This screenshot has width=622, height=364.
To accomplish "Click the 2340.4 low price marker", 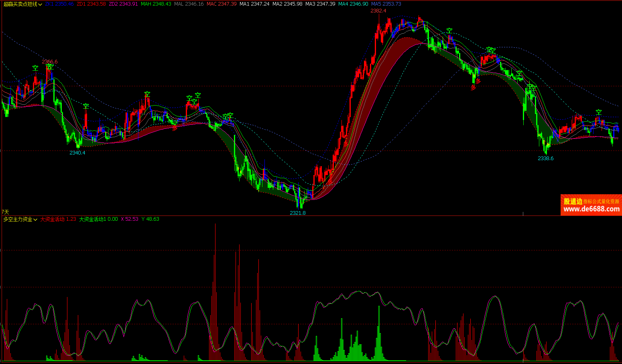I will coord(77,153).
